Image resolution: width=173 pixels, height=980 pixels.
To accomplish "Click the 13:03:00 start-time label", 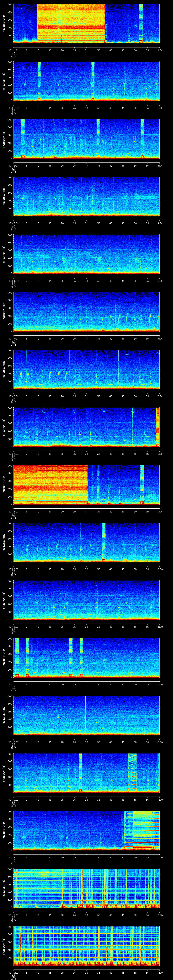I will pos(13,223).
